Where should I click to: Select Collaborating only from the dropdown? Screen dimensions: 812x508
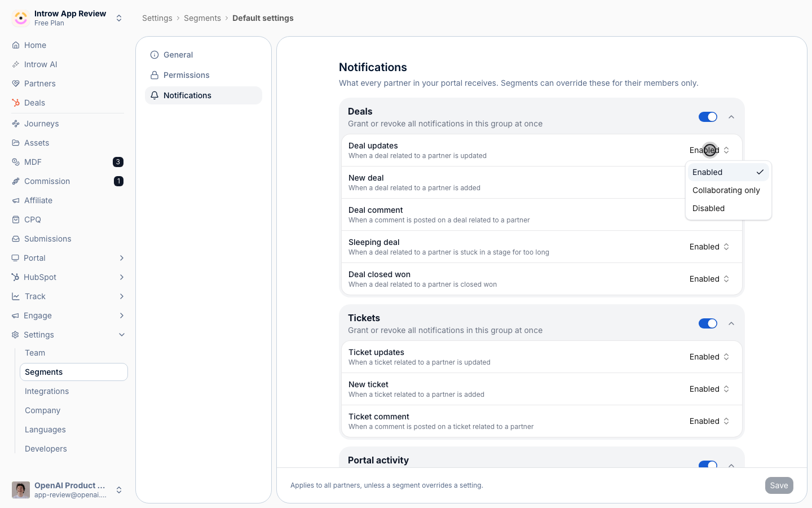point(729,190)
